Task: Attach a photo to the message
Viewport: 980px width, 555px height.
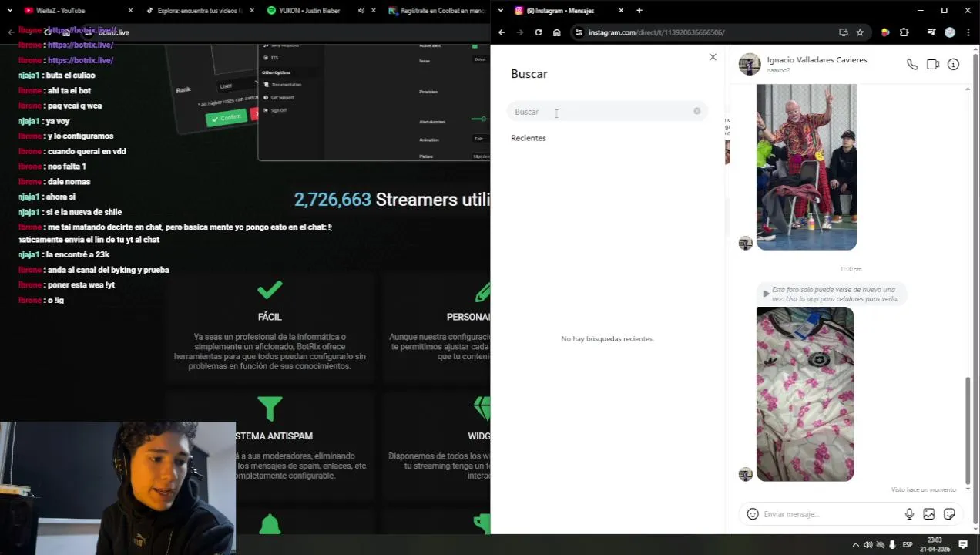Action: [929, 514]
